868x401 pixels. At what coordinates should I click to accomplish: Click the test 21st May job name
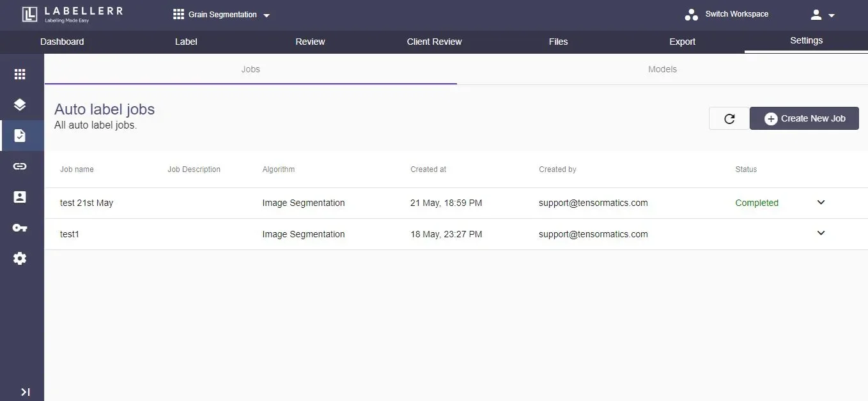[x=86, y=203]
